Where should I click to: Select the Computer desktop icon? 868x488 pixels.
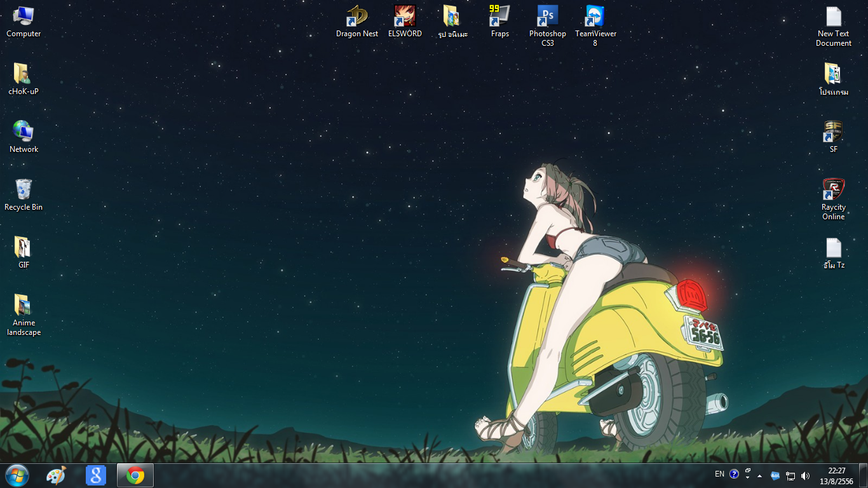(x=24, y=22)
